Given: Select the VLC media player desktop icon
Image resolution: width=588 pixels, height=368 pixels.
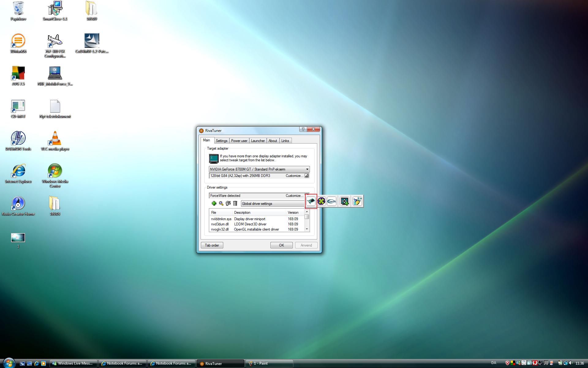Looking at the screenshot, I should (55, 141).
